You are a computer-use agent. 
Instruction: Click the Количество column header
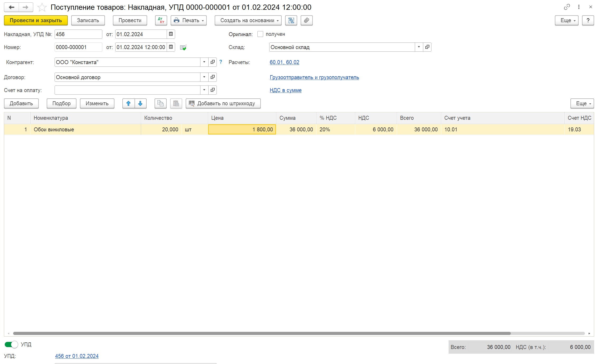pos(174,118)
